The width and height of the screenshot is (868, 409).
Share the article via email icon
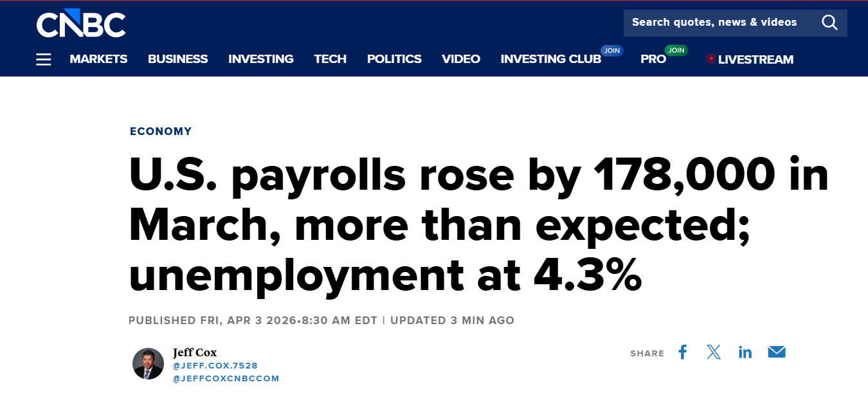coord(777,352)
